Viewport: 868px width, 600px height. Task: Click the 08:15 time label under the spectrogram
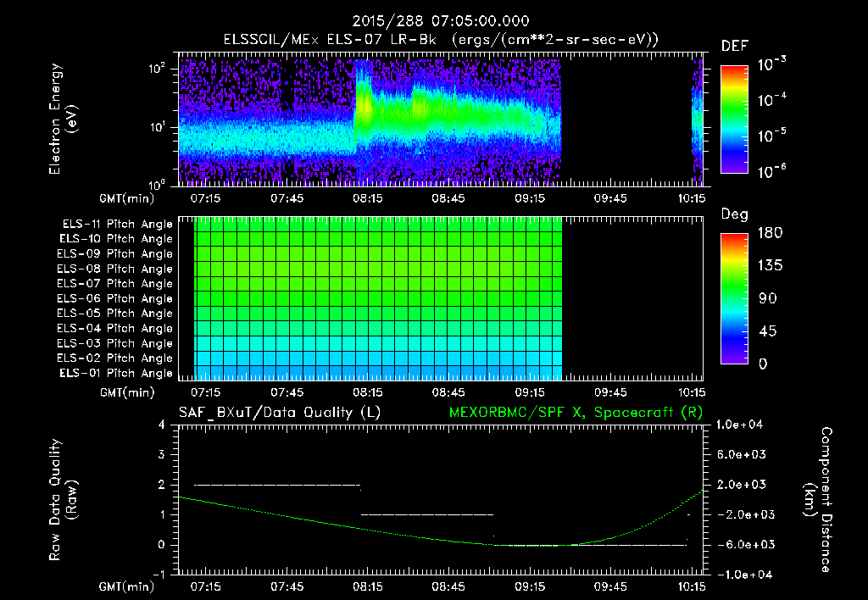click(x=368, y=197)
